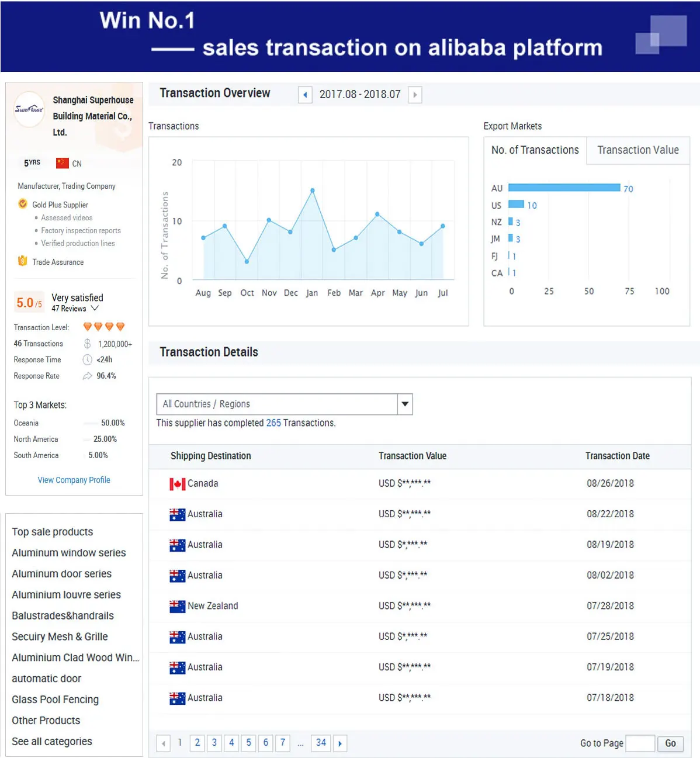The image size is (700, 758).
Task: Click the AU export market bar
Action: point(564,188)
